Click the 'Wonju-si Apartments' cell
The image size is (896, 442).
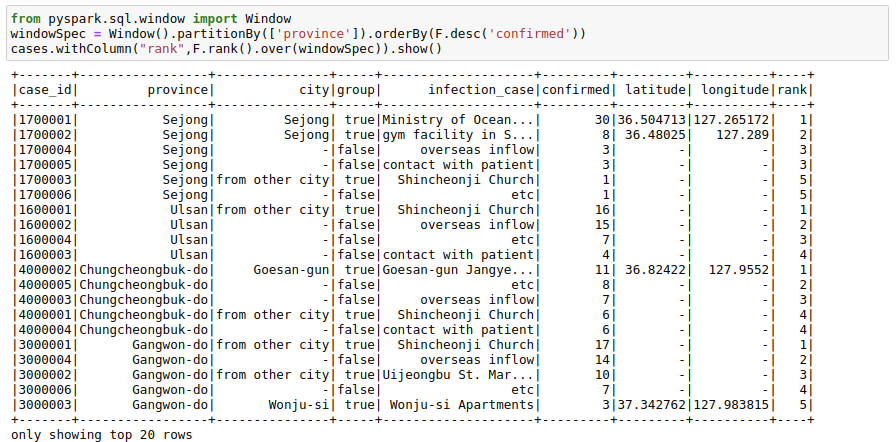coord(462,405)
